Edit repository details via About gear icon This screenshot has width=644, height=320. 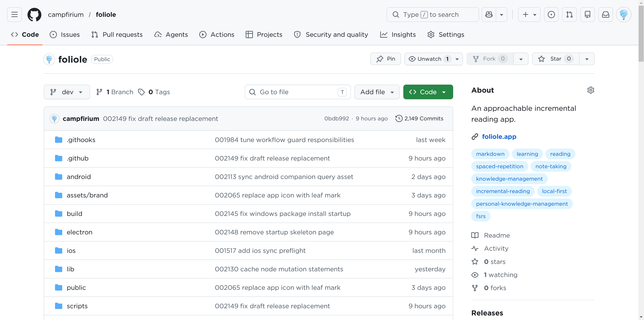click(x=591, y=90)
